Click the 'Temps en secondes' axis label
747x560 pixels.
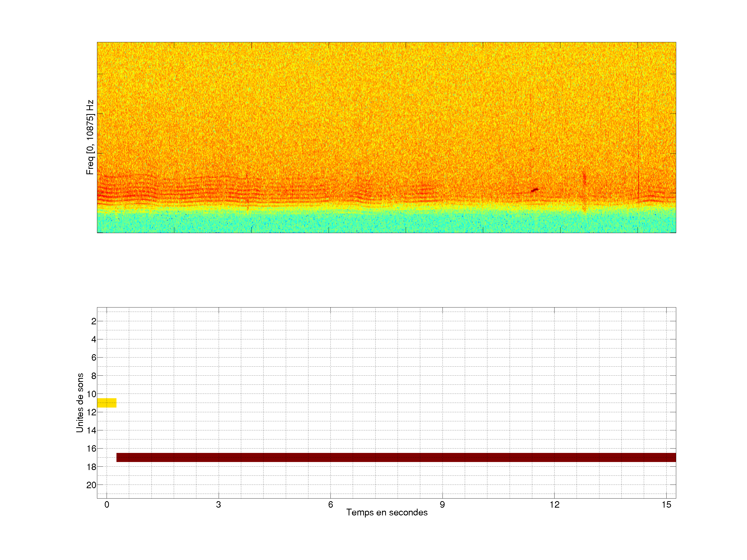point(387,512)
